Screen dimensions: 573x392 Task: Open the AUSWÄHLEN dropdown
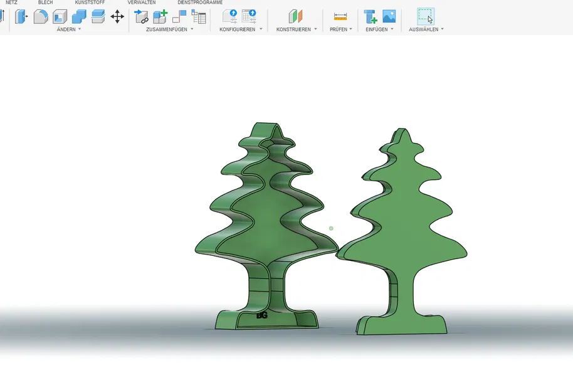click(x=426, y=29)
